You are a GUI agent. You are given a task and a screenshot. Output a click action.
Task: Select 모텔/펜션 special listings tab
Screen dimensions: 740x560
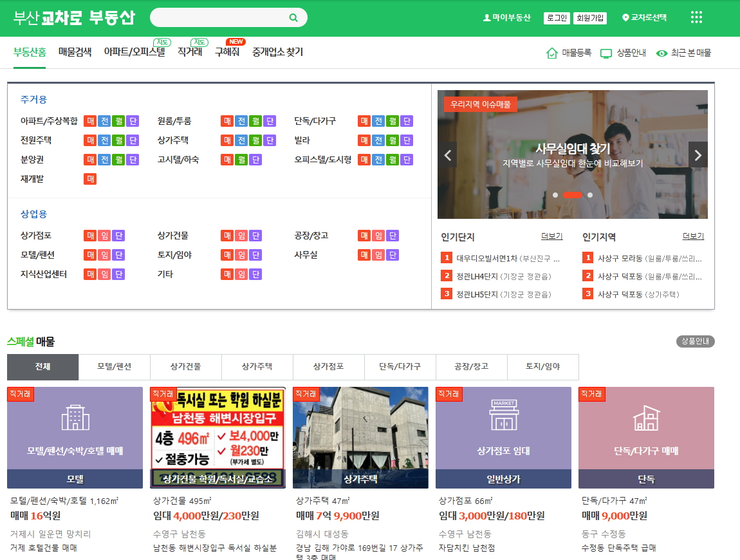pos(114,367)
